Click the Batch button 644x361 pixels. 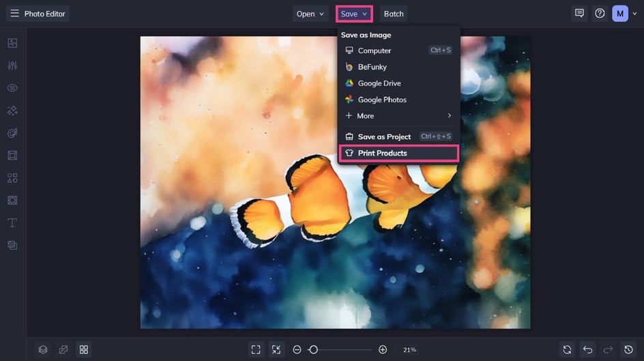point(394,14)
